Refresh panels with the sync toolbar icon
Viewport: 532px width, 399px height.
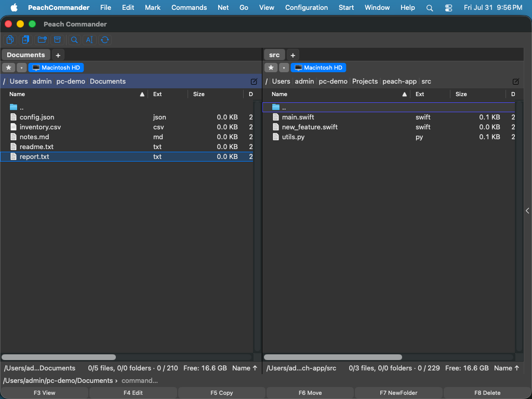click(x=105, y=39)
